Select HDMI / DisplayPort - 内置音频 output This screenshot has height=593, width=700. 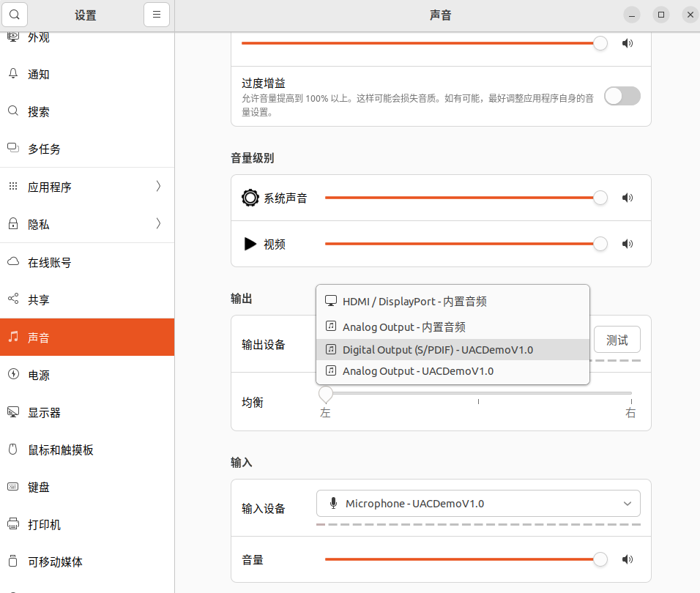tap(453, 302)
